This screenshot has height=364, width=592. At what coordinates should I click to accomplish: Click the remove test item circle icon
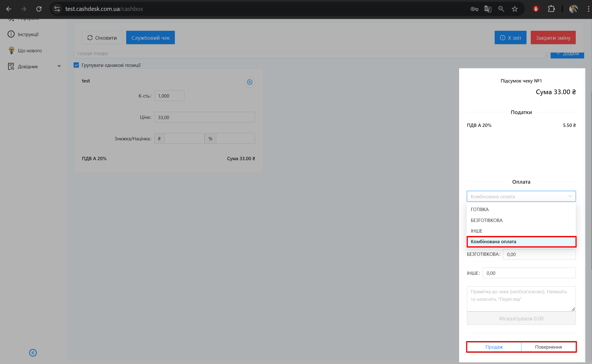coord(250,82)
